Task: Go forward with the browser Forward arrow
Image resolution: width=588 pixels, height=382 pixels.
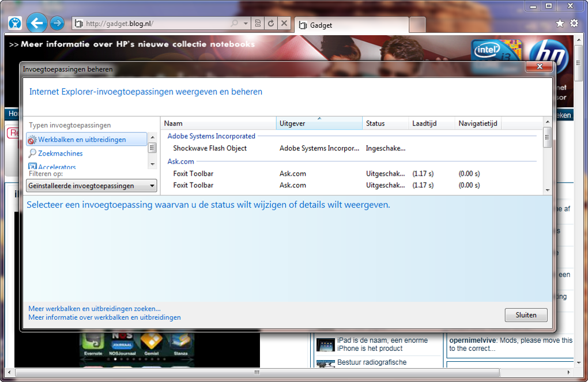Action: tap(57, 23)
